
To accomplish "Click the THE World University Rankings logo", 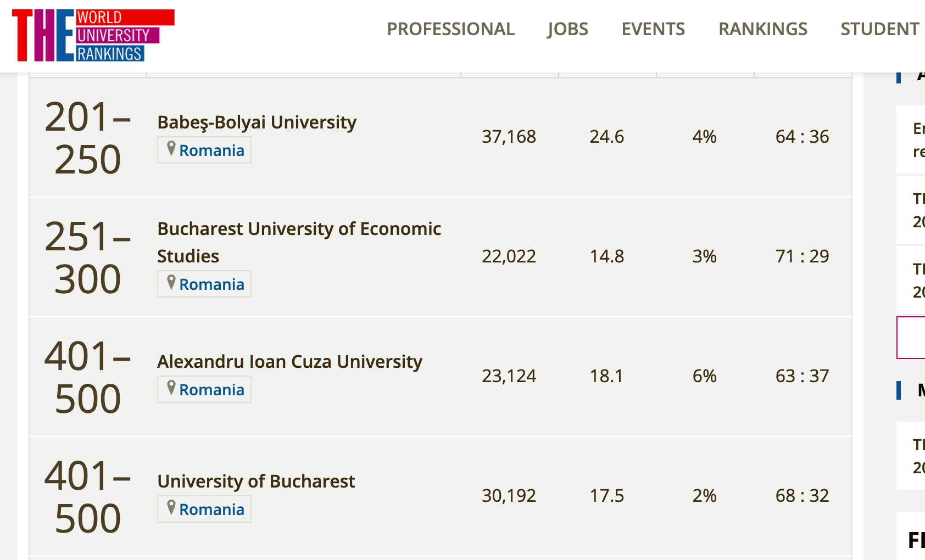I will (93, 35).
